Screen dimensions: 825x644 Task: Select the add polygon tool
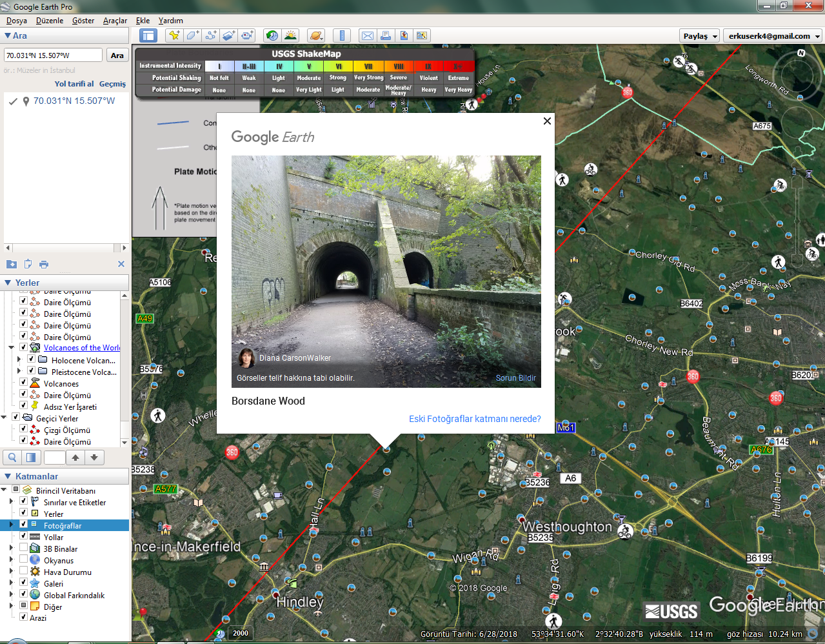coord(192,35)
